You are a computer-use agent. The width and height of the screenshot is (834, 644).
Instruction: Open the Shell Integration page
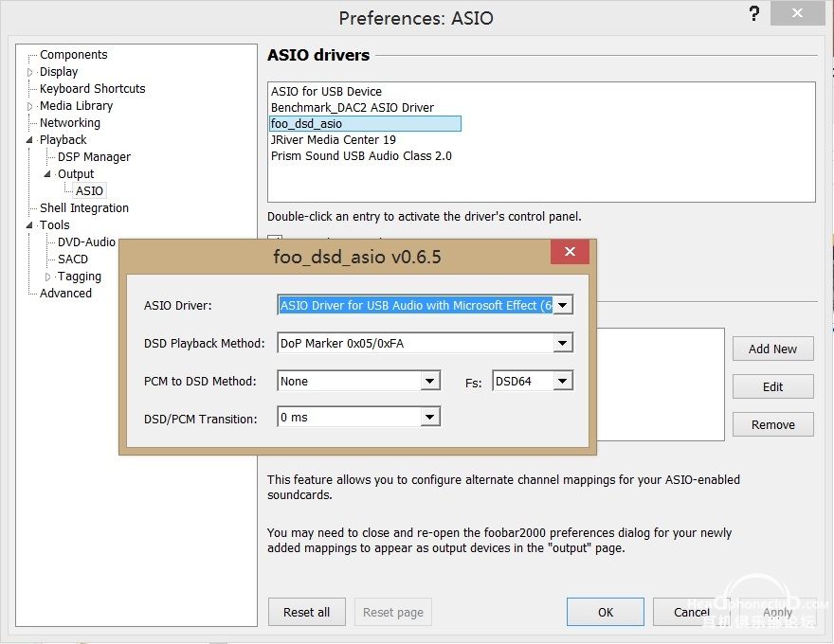[x=84, y=207]
